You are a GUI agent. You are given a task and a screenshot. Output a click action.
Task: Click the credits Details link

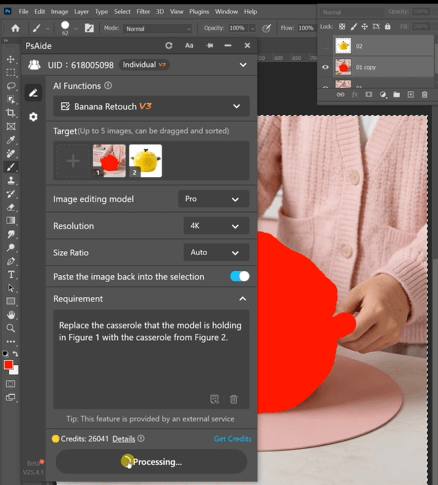124,439
